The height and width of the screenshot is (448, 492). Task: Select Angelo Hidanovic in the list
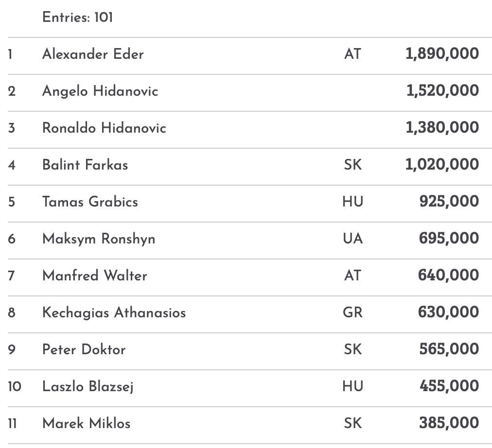pos(100,91)
